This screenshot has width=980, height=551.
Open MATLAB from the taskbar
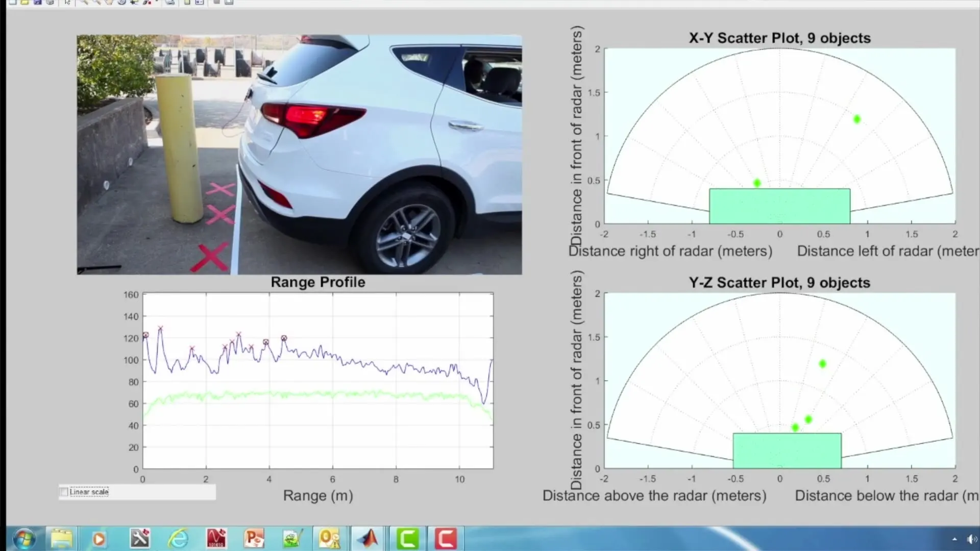click(367, 539)
